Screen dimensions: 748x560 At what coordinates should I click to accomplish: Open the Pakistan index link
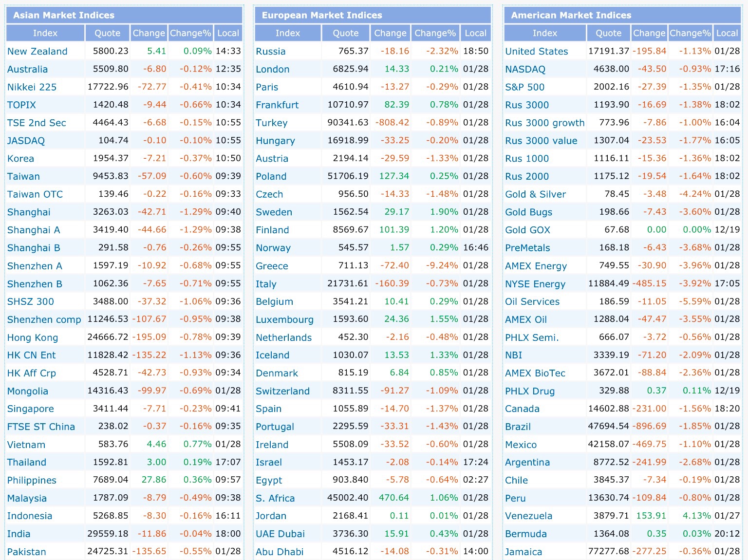27,552
